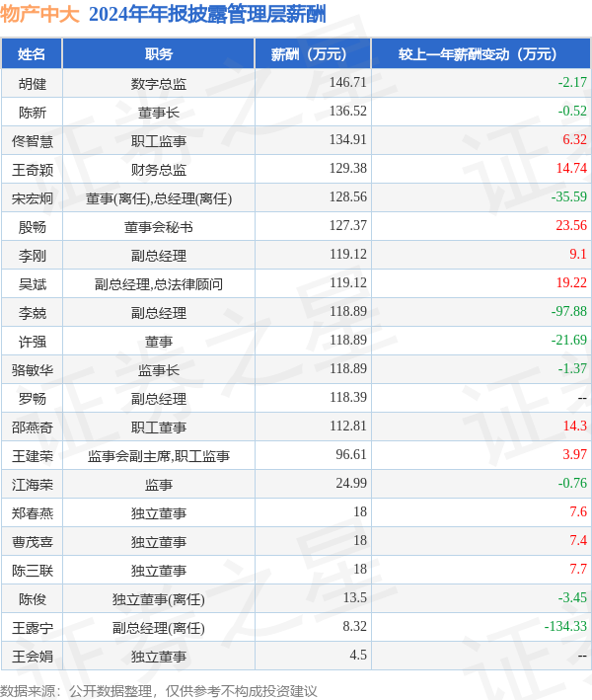Select the name 江海荣
592x700 pixels.
click(33, 484)
